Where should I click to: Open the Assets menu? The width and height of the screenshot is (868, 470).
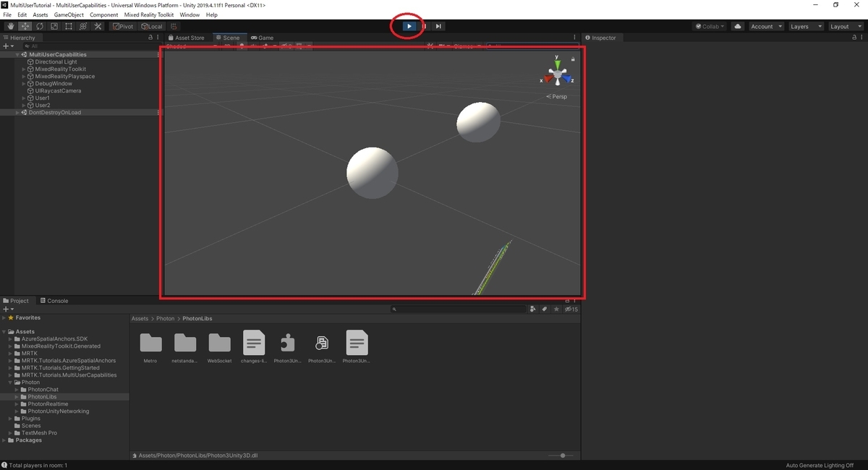tap(40, 14)
